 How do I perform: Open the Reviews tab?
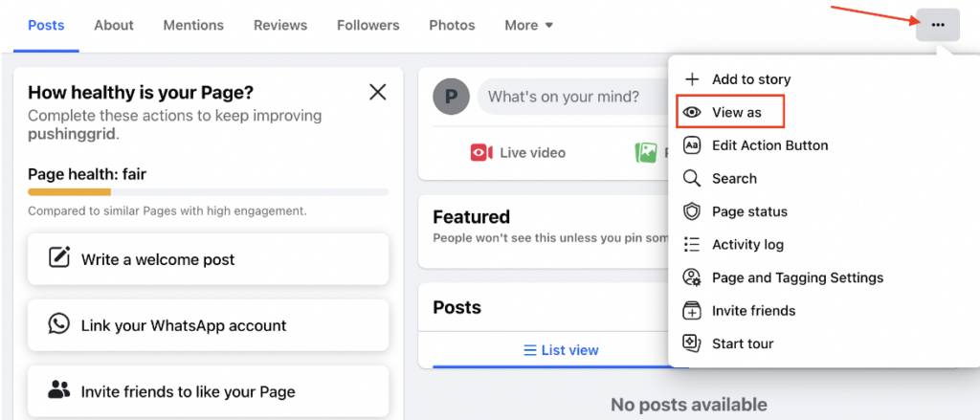point(280,25)
